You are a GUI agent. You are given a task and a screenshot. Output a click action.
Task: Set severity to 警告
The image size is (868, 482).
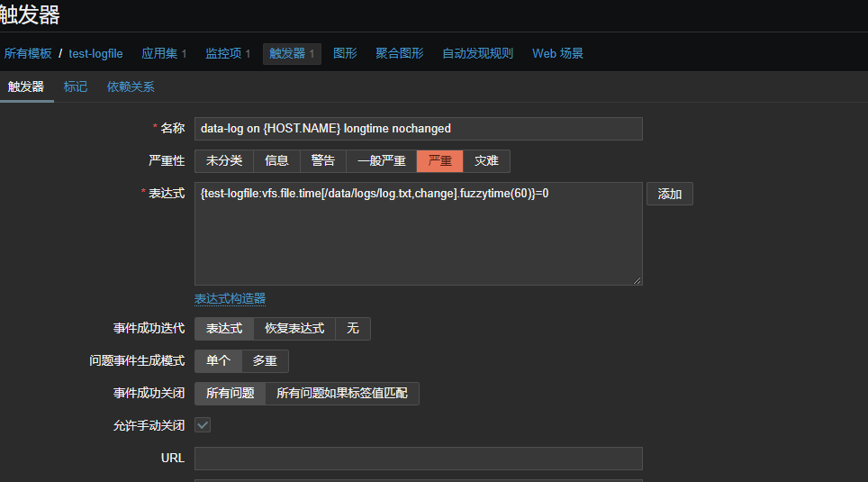(x=323, y=161)
